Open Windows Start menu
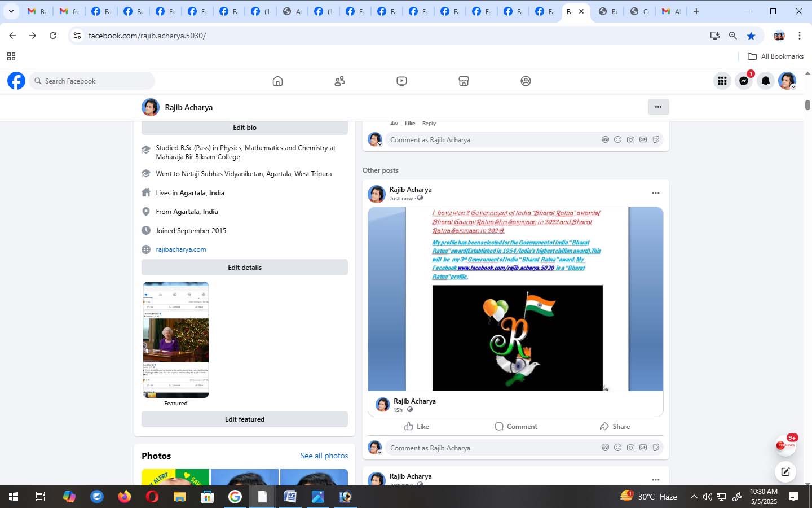Image resolution: width=812 pixels, height=508 pixels. point(14,497)
